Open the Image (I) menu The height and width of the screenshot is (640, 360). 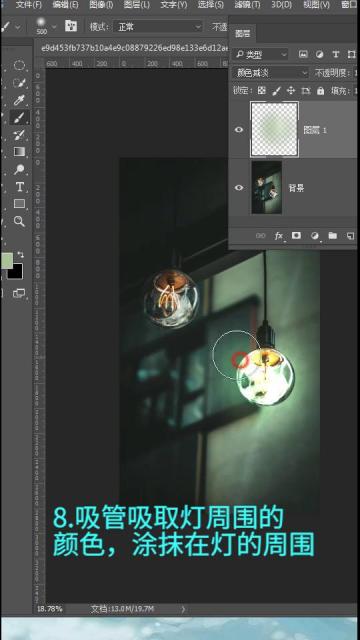coord(101,5)
